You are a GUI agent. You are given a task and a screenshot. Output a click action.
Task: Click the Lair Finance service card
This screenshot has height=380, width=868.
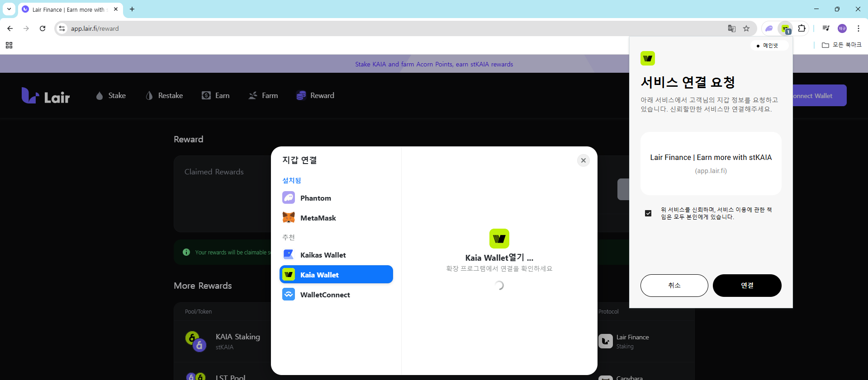(711, 164)
